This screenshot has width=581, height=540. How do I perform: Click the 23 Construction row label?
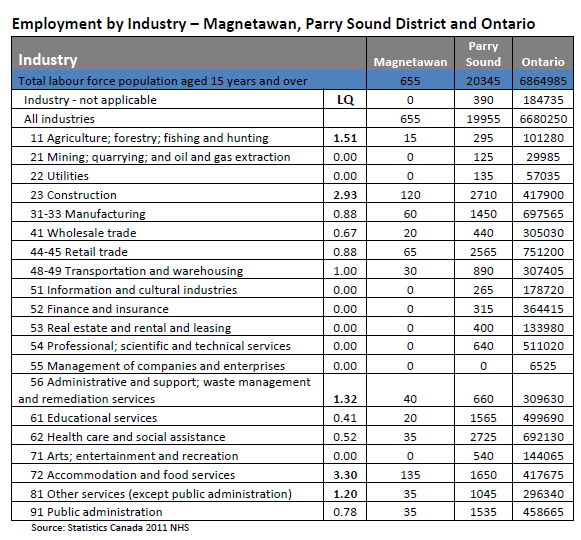coord(73,195)
